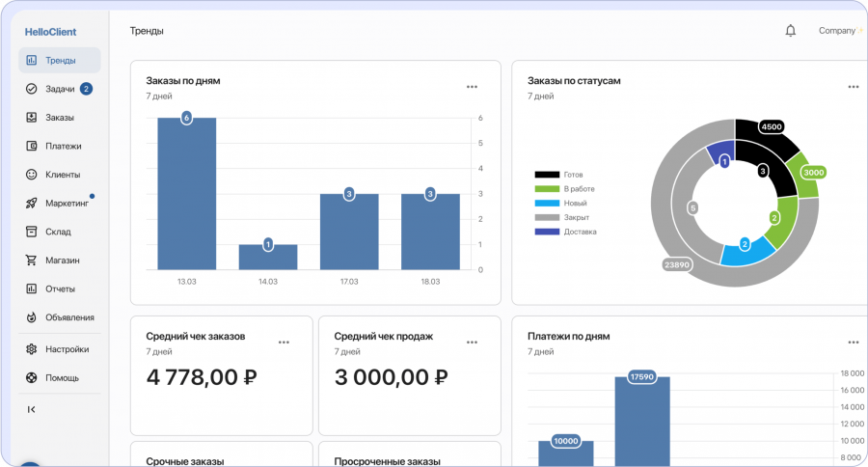Click the light blue Новый donut segment
The width and height of the screenshot is (868, 467).
tap(750, 253)
